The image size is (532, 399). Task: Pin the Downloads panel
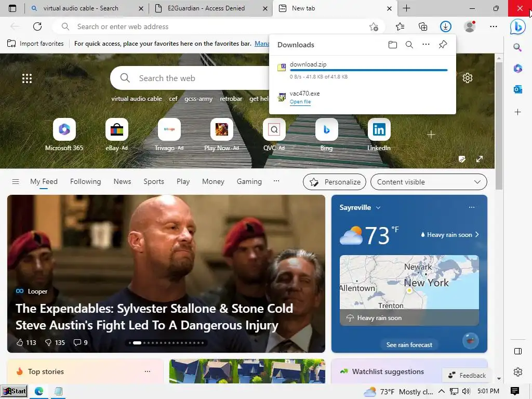443,45
